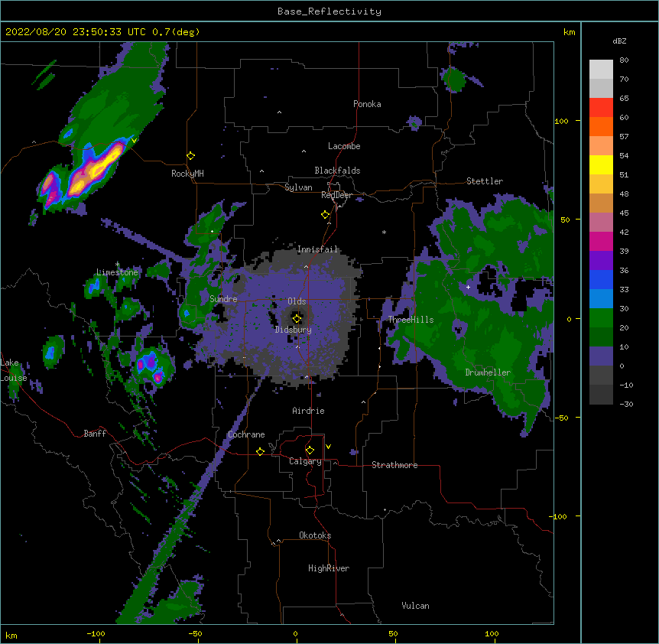659x644 pixels.
Task: Select the red legend band between 65 and 60
Action: click(601, 107)
